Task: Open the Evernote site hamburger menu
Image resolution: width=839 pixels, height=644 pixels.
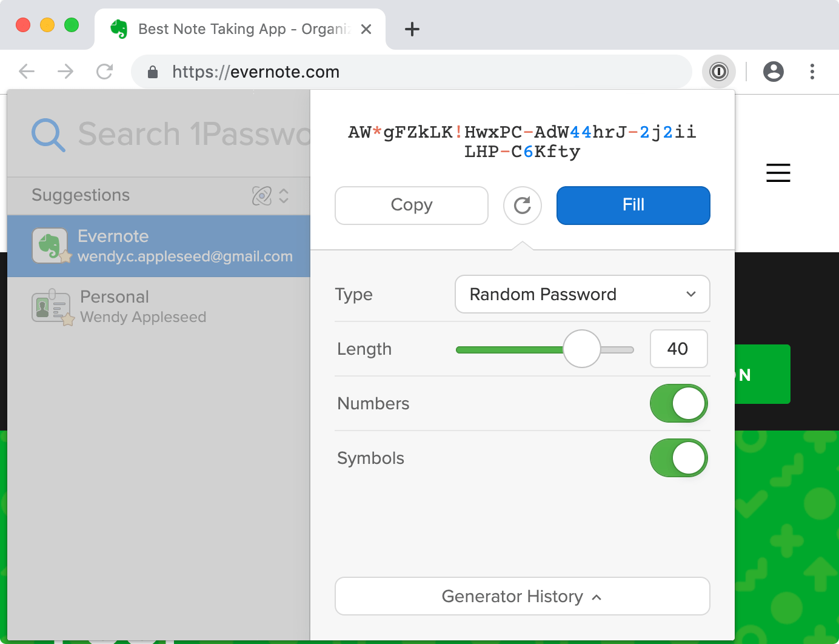Action: tap(778, 173)
